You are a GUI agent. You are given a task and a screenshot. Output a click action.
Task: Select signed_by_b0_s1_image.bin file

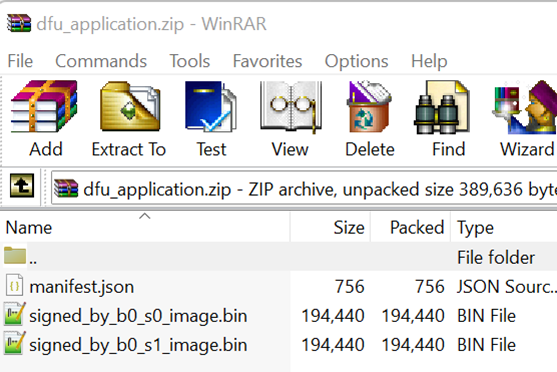tap(138, 345)
